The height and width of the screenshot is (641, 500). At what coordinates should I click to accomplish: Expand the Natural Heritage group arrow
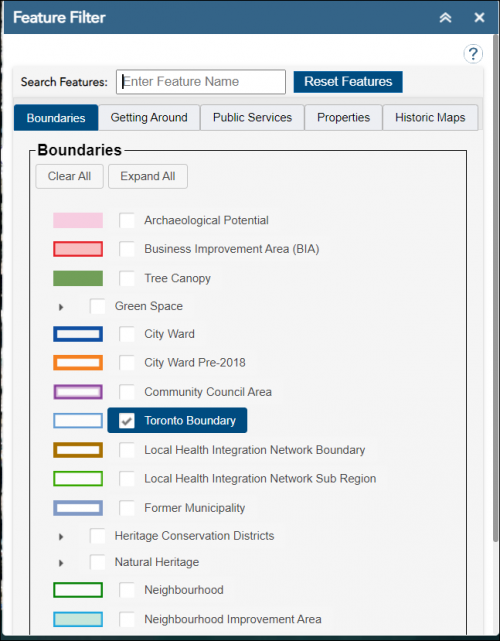coord(61,563)
